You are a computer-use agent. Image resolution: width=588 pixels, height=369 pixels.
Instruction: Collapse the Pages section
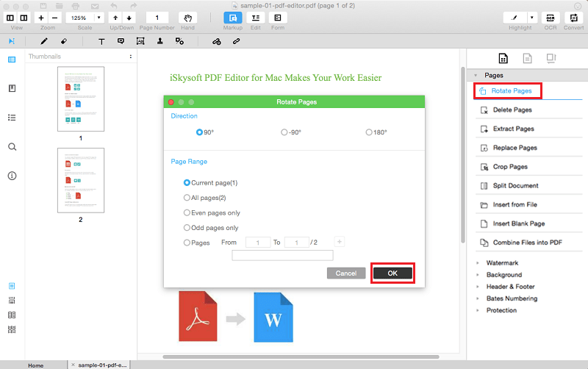[476, 76]
